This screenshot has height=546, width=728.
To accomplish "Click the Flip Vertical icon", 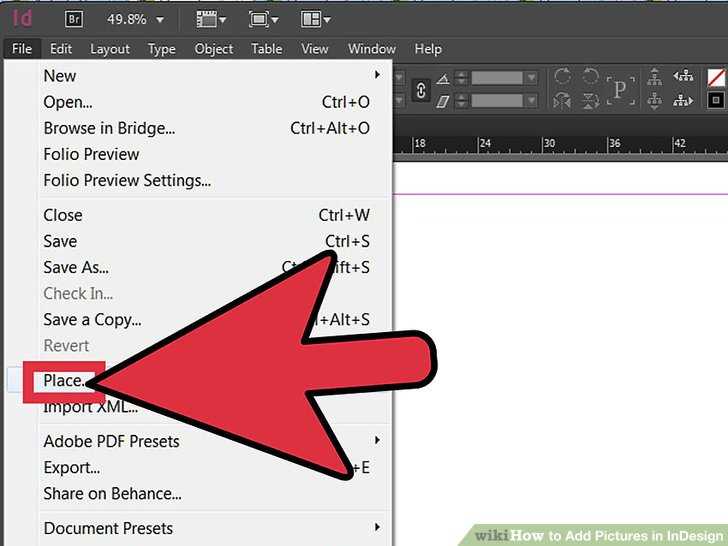I will (590, 100).
